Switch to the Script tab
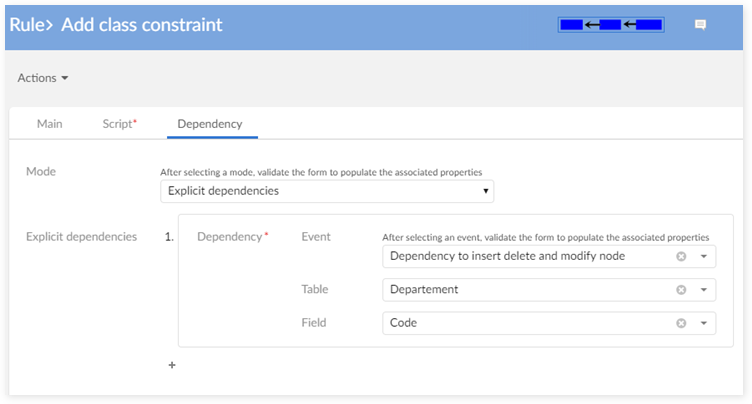This screenshot has height=404, width=752. 119,124
